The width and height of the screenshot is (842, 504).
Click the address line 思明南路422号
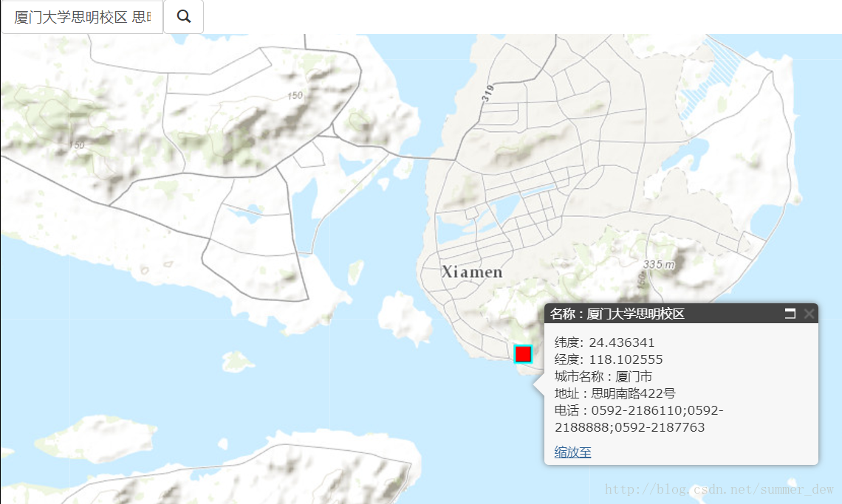633,393
